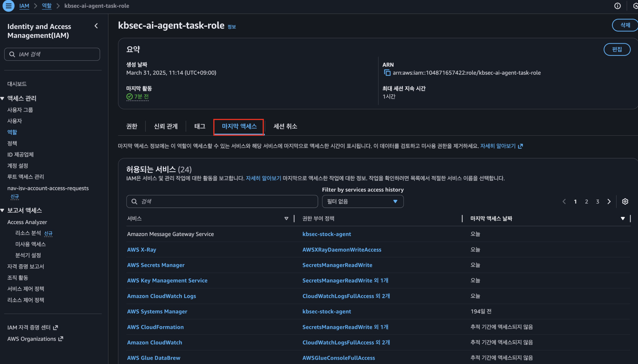The width and height of the screenshot is (638, 364).
Task: Click the 편집 button in summary
Action: click(617, 49)
